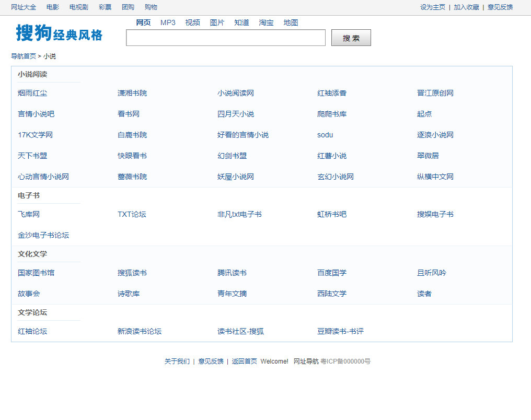This screenshot has width=531, height=420.
Task: Click the 金沙电子书论坛 link
Action: click(x=43, y=235)
